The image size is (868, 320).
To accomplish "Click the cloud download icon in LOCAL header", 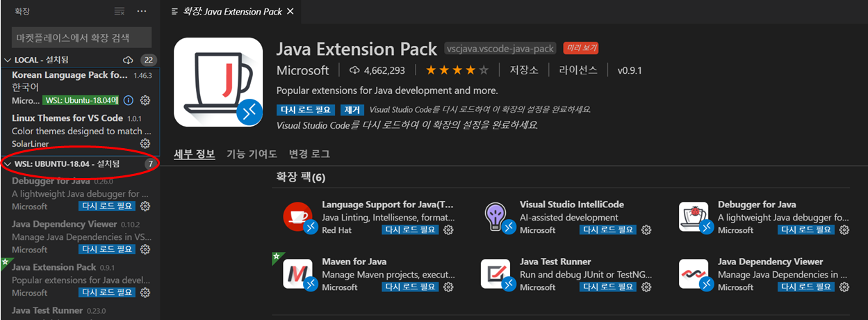I will 128,60.
